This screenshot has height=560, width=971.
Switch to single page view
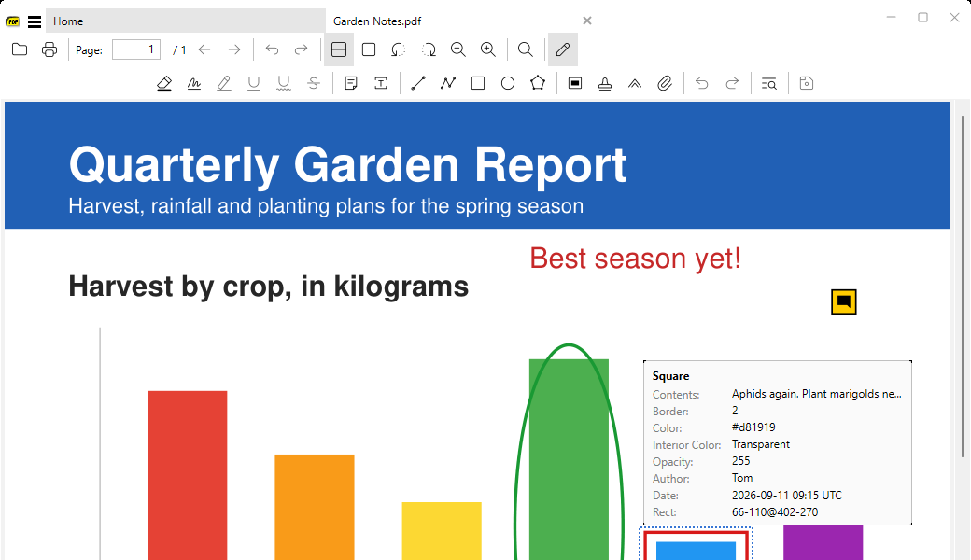(x=369, y=49)
